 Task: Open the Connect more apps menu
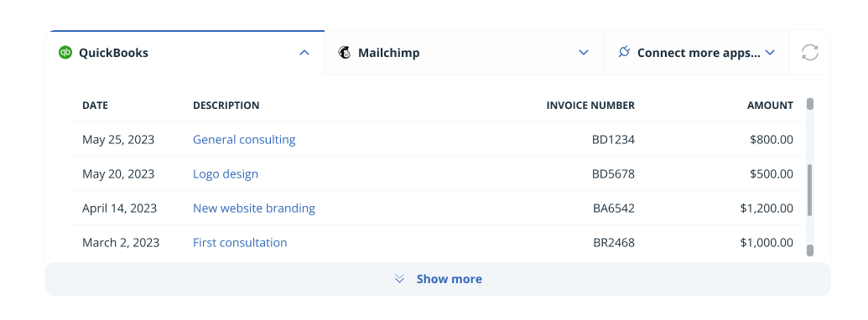pos(696,53)
